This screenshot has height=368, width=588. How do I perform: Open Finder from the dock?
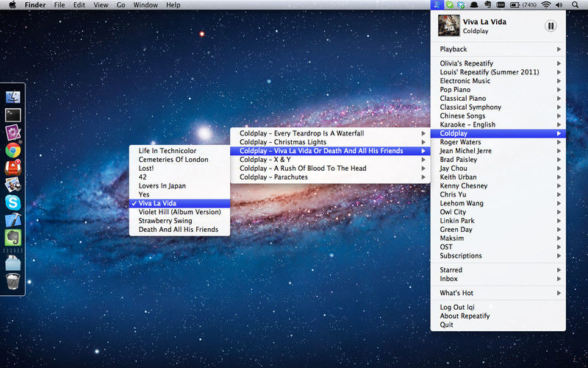[x=12, y=97]
